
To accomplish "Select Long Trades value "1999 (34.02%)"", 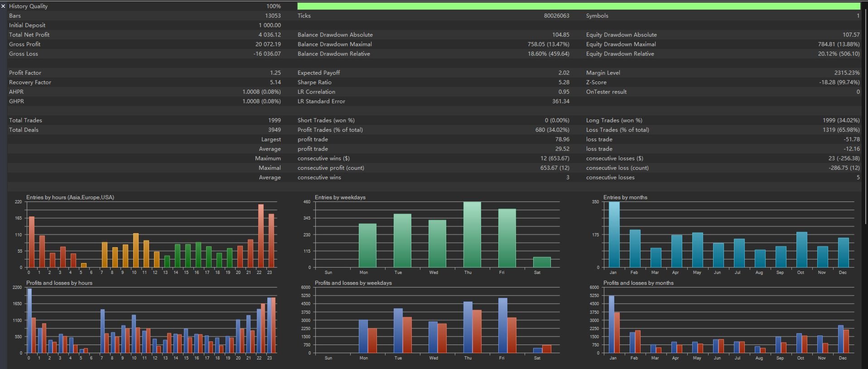I will pos(841,120).
